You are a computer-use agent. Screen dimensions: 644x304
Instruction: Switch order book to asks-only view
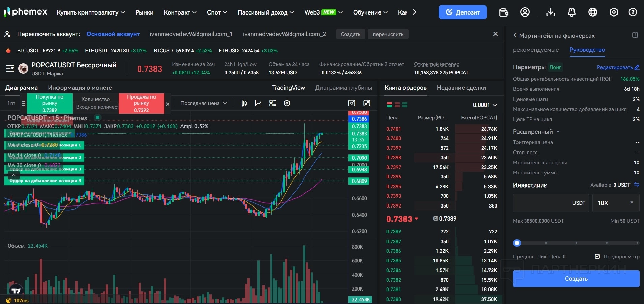(x=397, y=105)
